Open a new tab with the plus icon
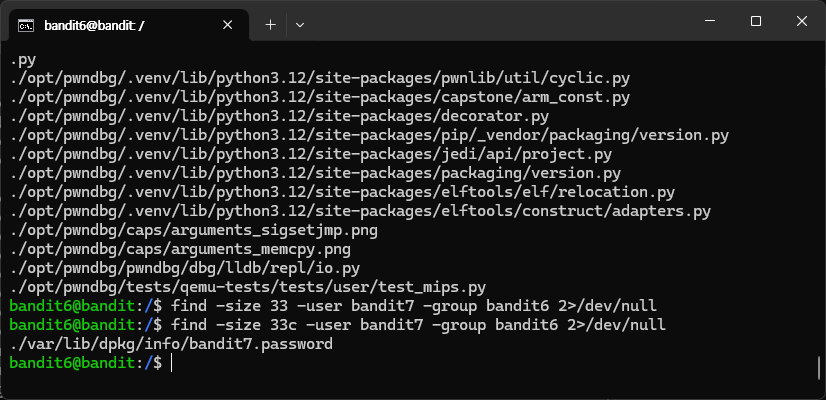Viewport: 826px width, 400px height. (x=270, y=25)
